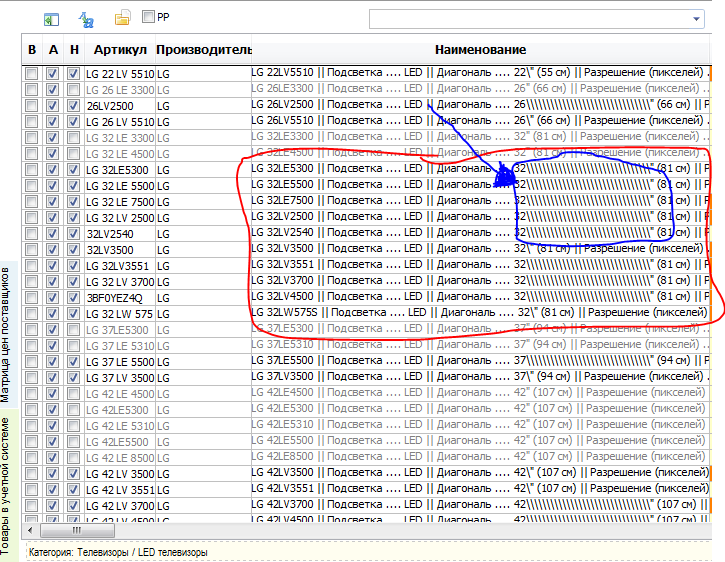Click the A column header
The height and width of the screenshot is (562, 725).
tap(53, 49)
